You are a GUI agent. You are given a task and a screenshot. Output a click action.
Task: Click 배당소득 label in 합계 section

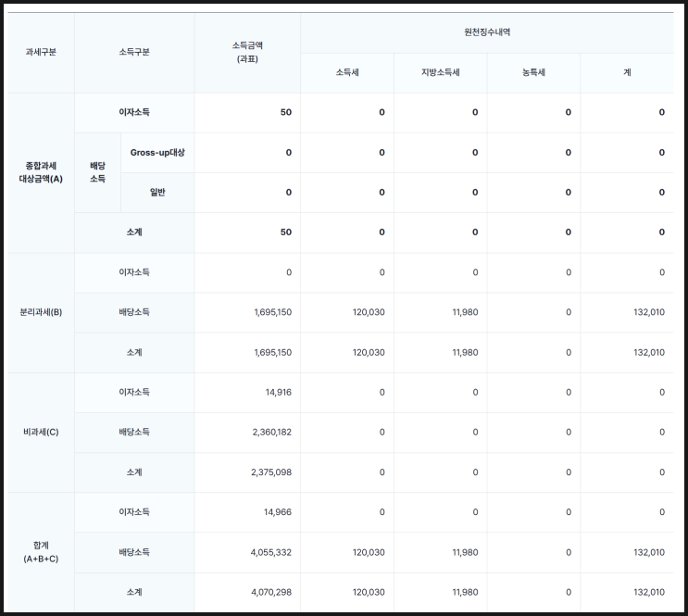pos(134,552)
